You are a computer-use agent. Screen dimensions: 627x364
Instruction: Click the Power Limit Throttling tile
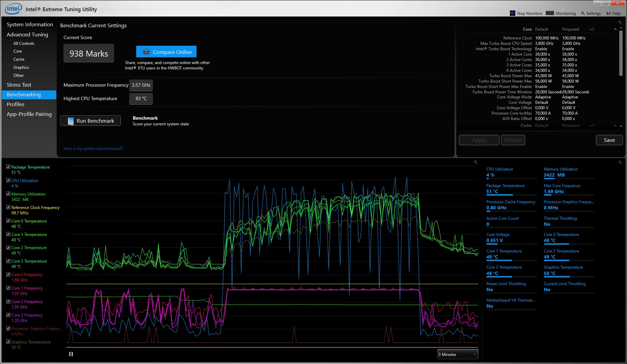pyautogui.click(x=512, y=287)
